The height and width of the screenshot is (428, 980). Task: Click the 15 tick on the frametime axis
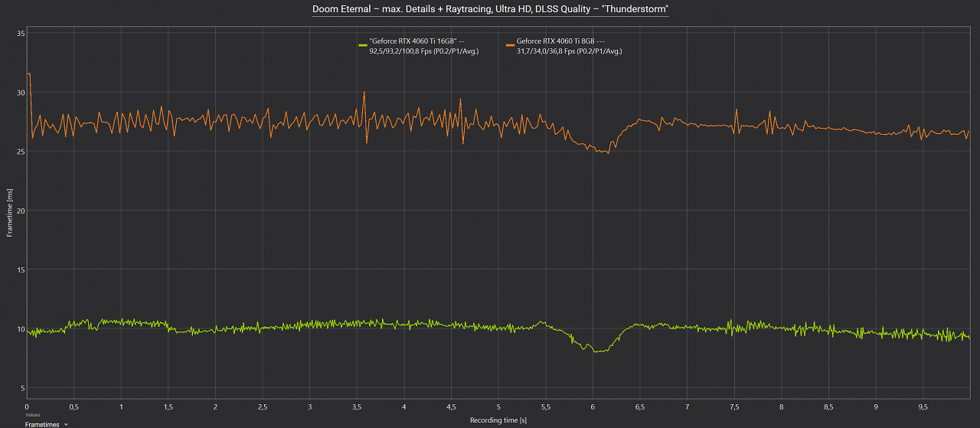[x=21, y=270]
